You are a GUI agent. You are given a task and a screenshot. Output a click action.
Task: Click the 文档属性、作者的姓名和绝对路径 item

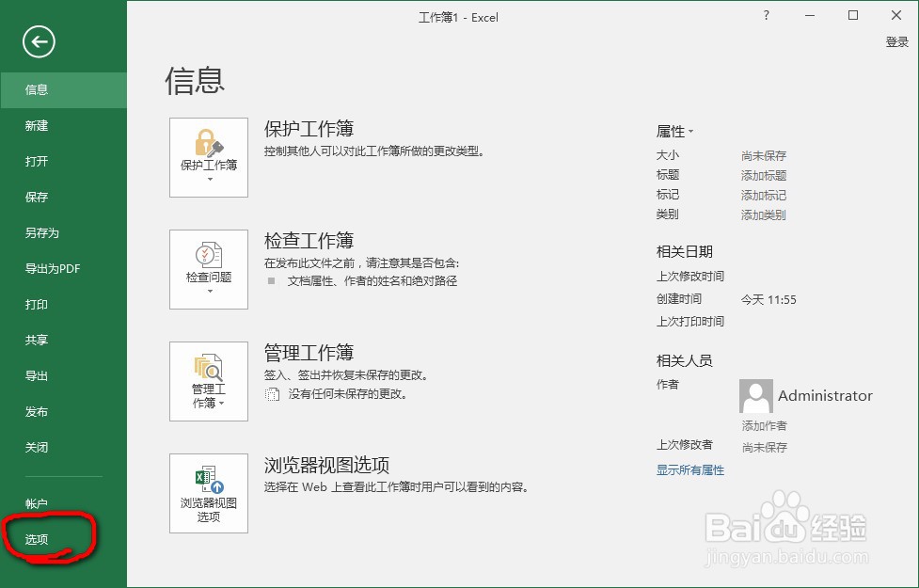tap(372, 280)
